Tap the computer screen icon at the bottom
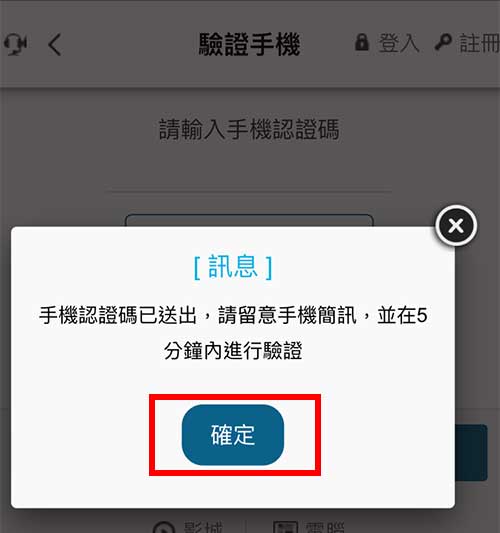Viewport: 500px width, 533px height. [286, 527]
